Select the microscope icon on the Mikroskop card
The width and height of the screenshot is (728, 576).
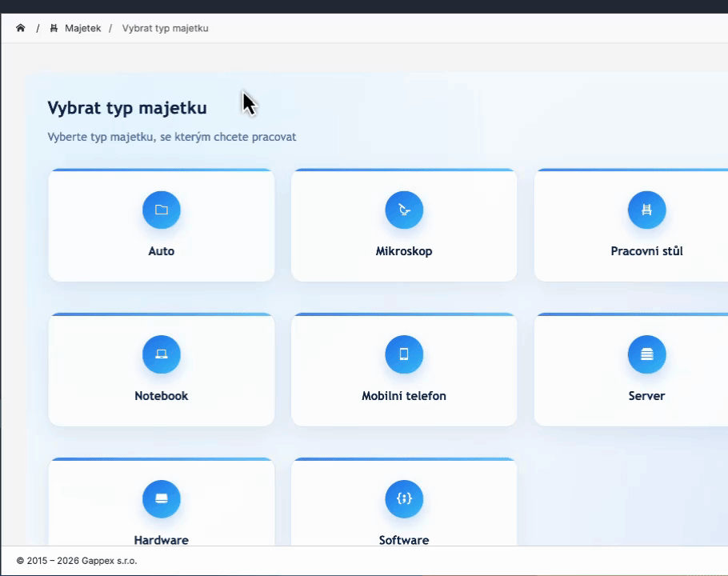coord(404,210)
